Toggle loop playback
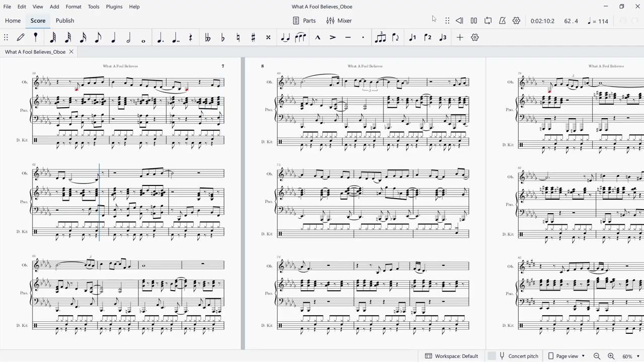Image resolution: width=644 pixels, height=362 pixels. [488, 21]
